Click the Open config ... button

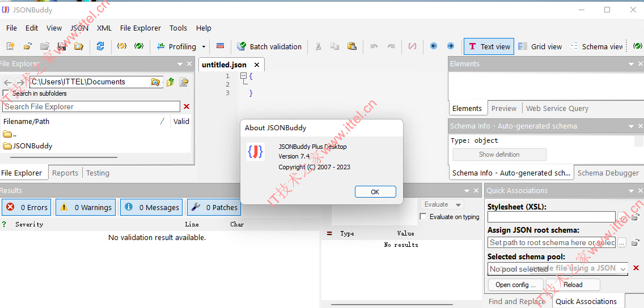515,285
